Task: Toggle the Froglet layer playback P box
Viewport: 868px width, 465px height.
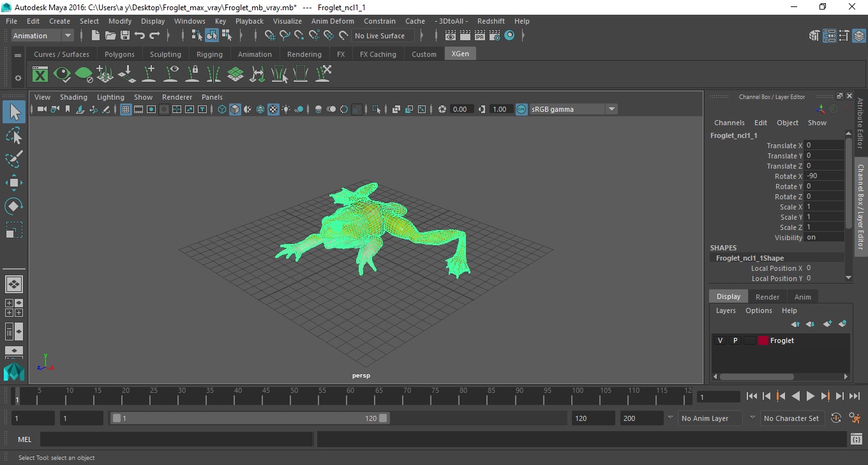Action: 735,340
